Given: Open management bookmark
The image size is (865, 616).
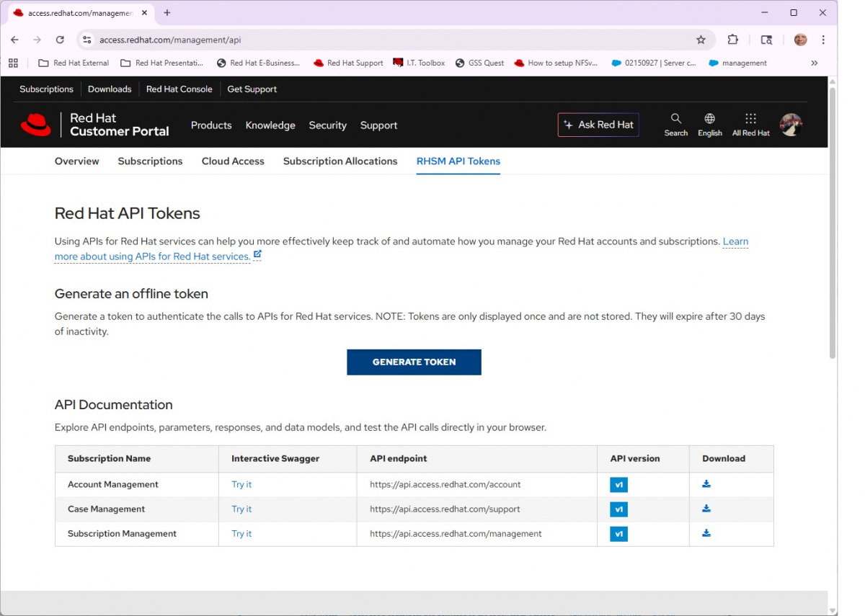Looking at the screenshot, I should pyautogui.click(x=737, y=63).
